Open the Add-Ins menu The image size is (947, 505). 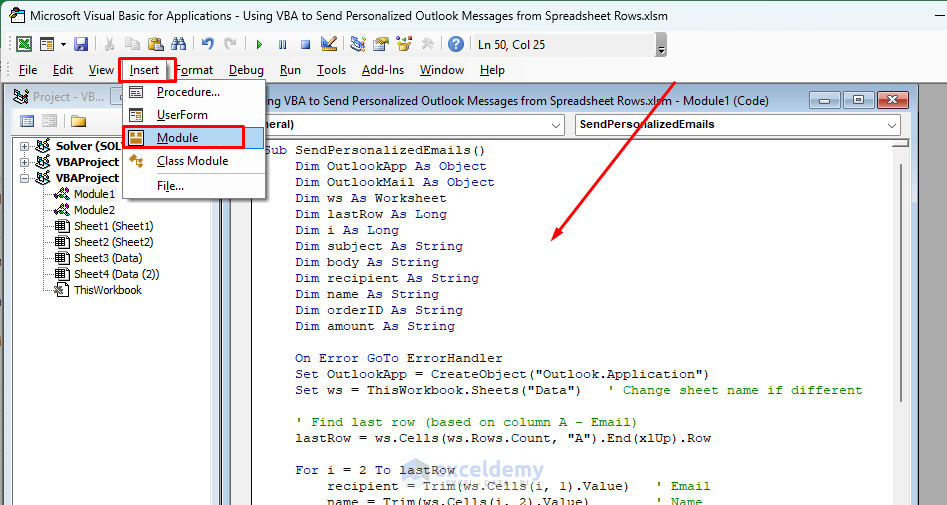[383, 70]
